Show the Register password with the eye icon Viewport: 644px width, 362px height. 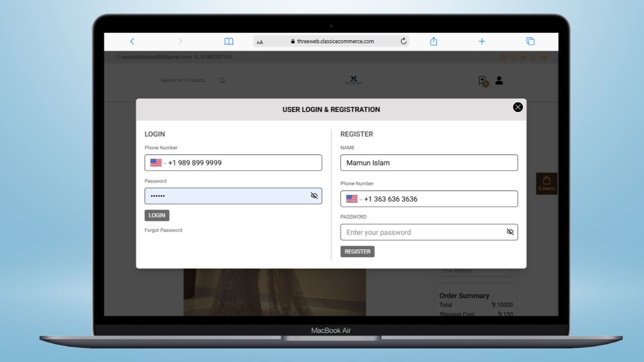[510, 232]
